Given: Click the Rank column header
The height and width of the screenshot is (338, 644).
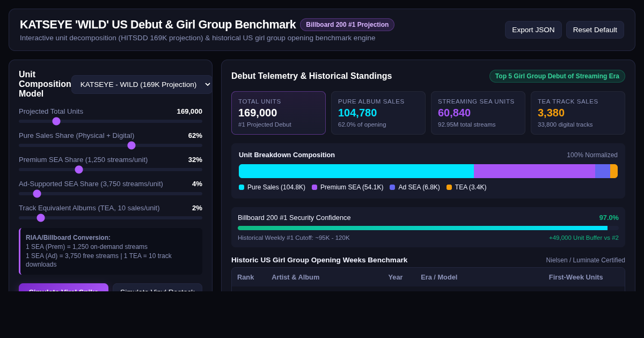Looking at the screenshot, I should pos(246,277).
